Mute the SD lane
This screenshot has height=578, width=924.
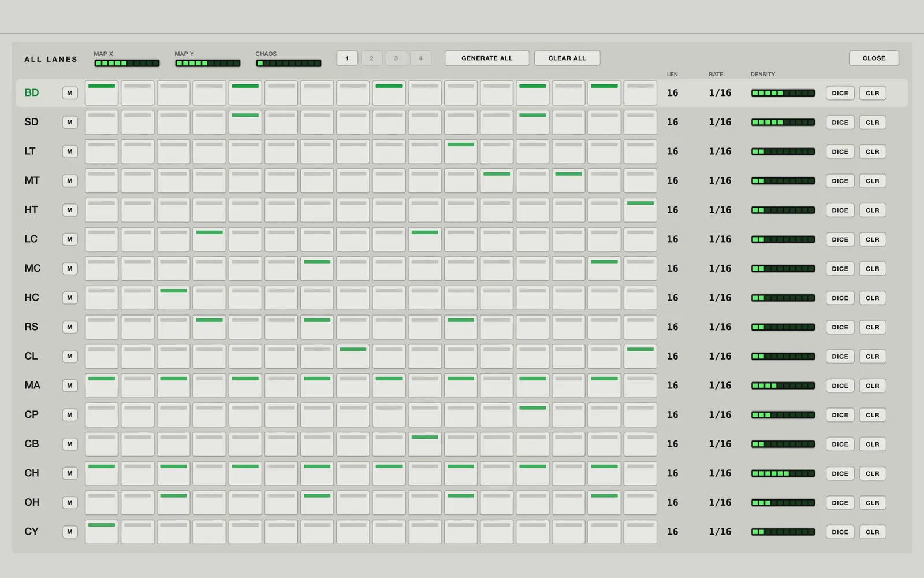70,123
